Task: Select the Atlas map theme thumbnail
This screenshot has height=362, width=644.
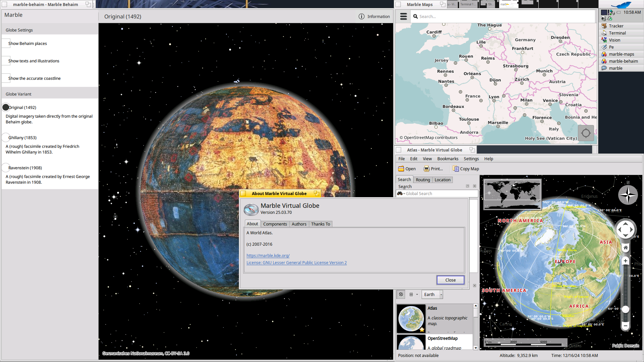Action: [411, 319]
